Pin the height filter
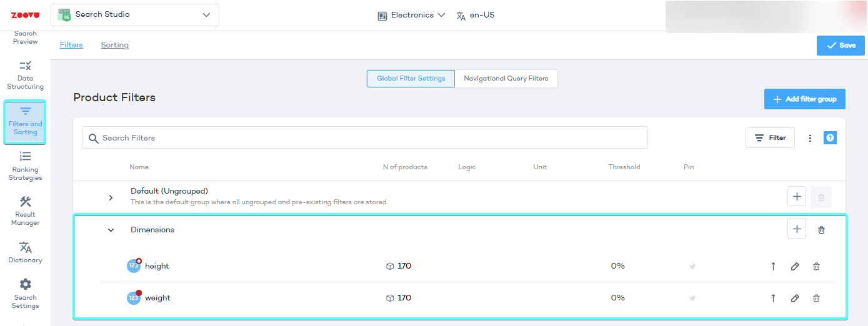The width and height of the screenshot is (868, 326). tap(692, 267)
